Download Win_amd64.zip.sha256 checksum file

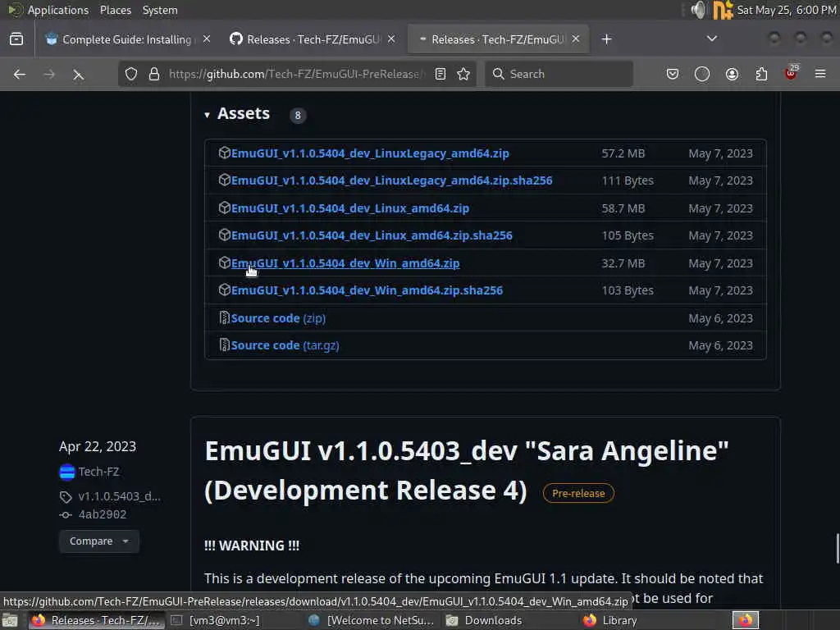pyautogui.click(x=367, y=290)
